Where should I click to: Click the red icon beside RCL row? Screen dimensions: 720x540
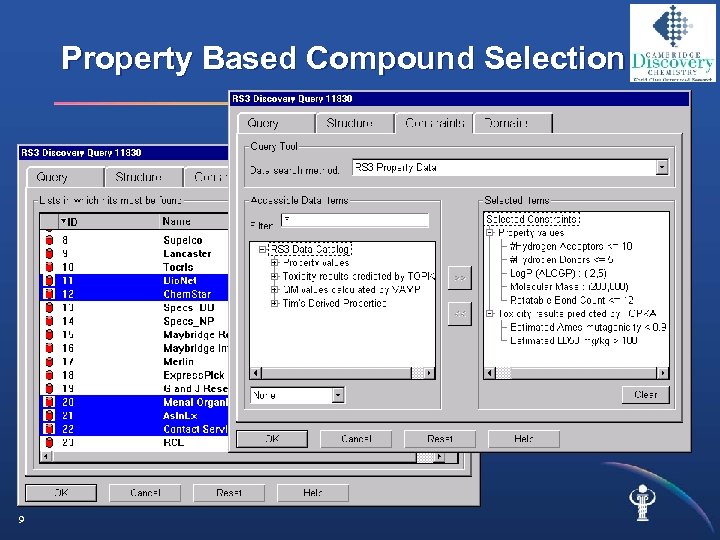point(49,442)
